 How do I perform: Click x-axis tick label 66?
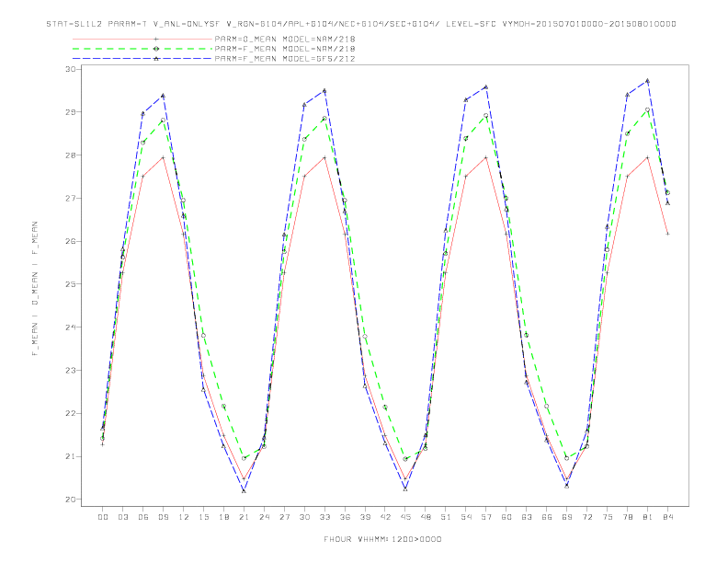(547, 517)
